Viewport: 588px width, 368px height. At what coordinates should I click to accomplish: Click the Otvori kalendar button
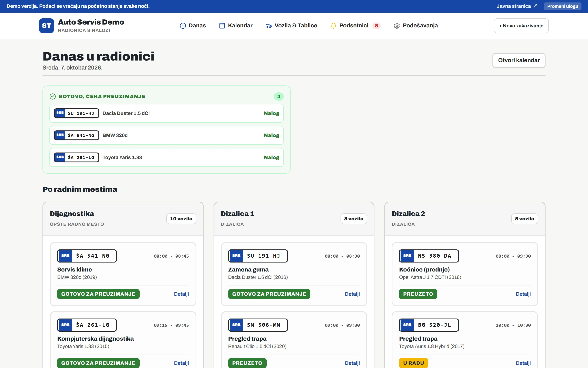pyautogui.click(x=519, y=60)
